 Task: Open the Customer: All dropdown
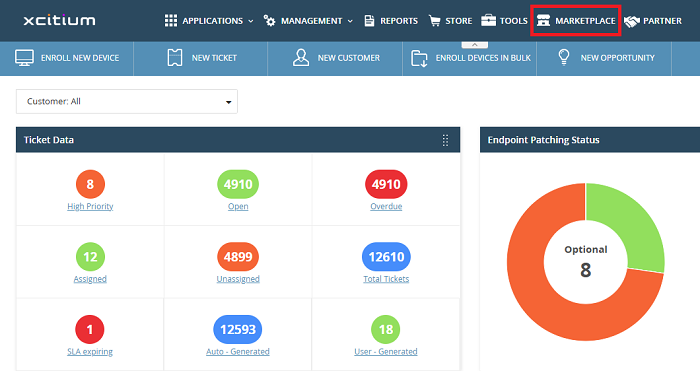127,101
